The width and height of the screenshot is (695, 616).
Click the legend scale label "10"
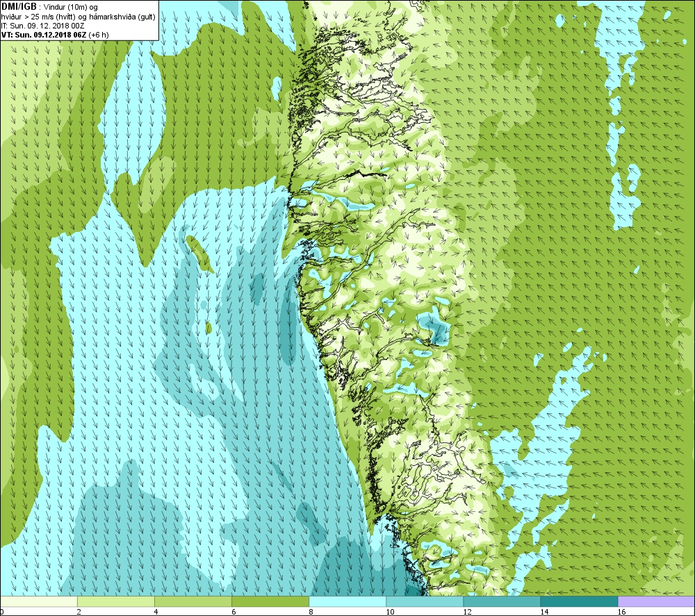pyautogui.click(x=390, y=612)
